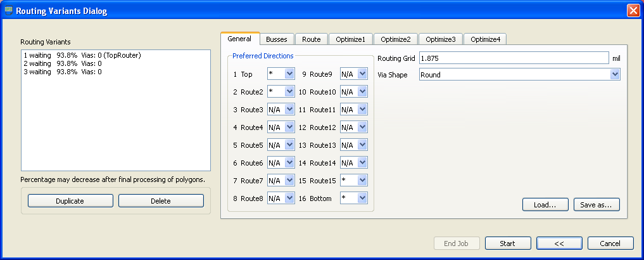Start the autorouter job

click(508, 244)
